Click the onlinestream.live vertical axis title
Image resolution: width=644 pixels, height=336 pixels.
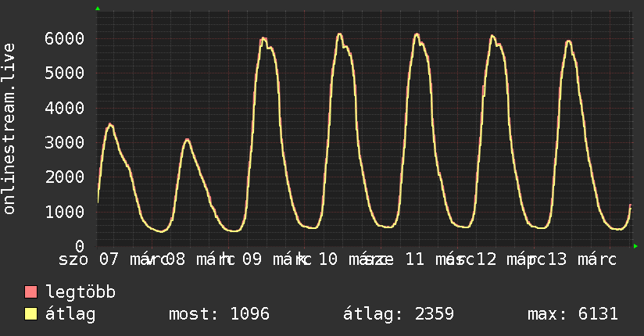9,129
